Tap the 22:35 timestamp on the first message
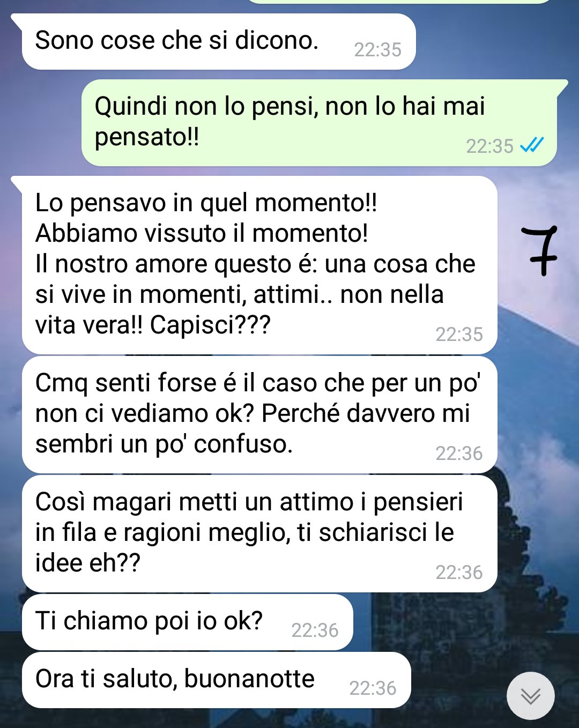The image size is (579, 728). tap(377, 50)
